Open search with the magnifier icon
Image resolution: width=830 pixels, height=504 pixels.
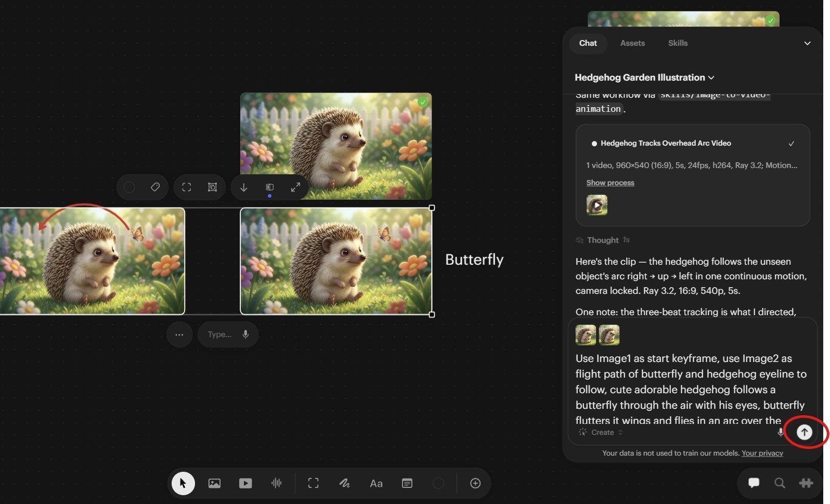tap(780, 483)
